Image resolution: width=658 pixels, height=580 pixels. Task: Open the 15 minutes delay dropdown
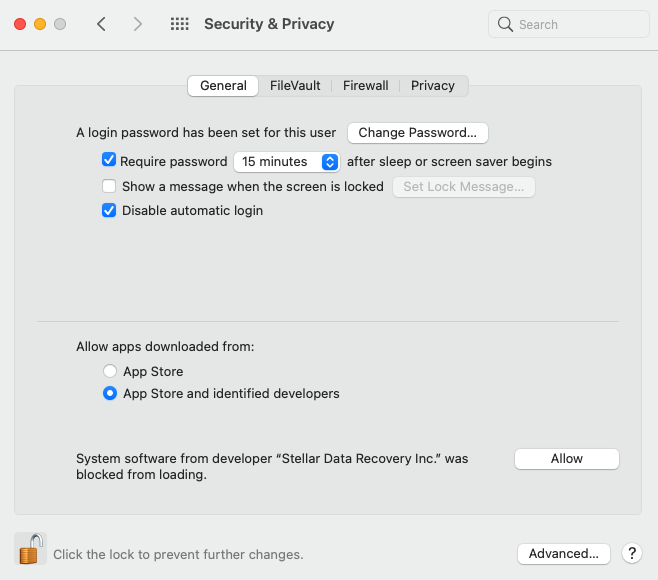(287, 162)
